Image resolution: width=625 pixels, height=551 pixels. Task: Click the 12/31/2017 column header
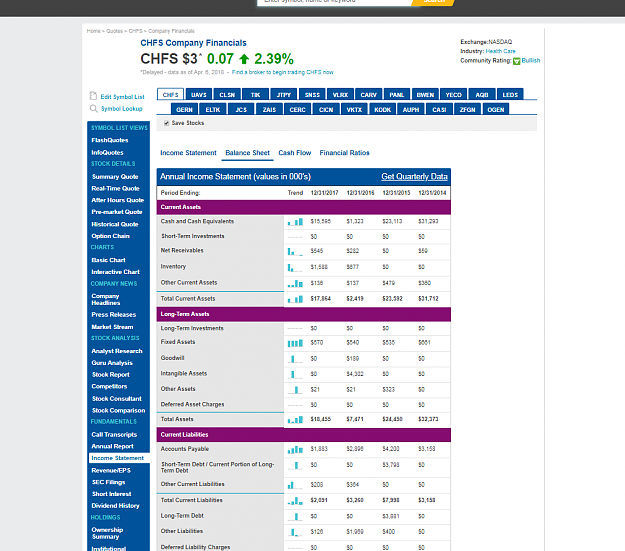[324, 193]
